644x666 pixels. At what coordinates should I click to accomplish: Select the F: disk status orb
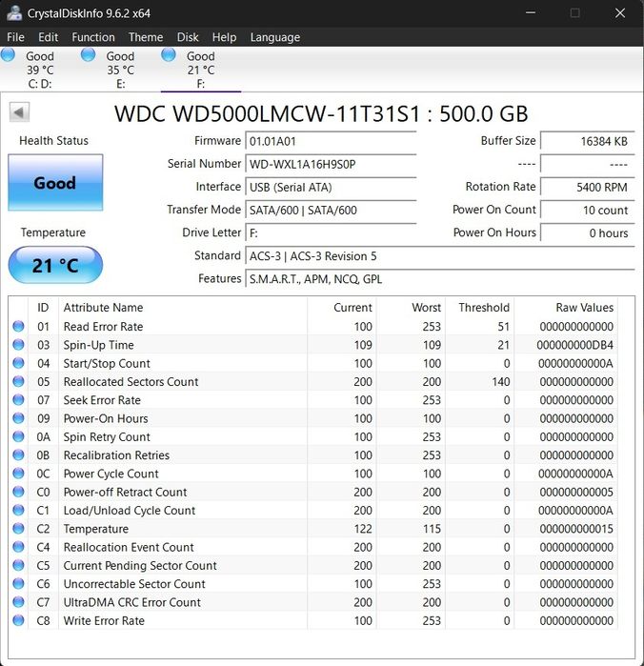(x=169, y=55)
